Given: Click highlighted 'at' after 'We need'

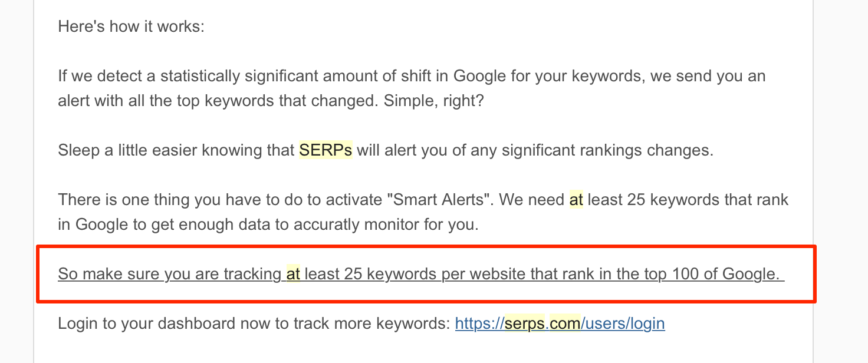Looking at the screenshot, I should click(x=576, y=200).
